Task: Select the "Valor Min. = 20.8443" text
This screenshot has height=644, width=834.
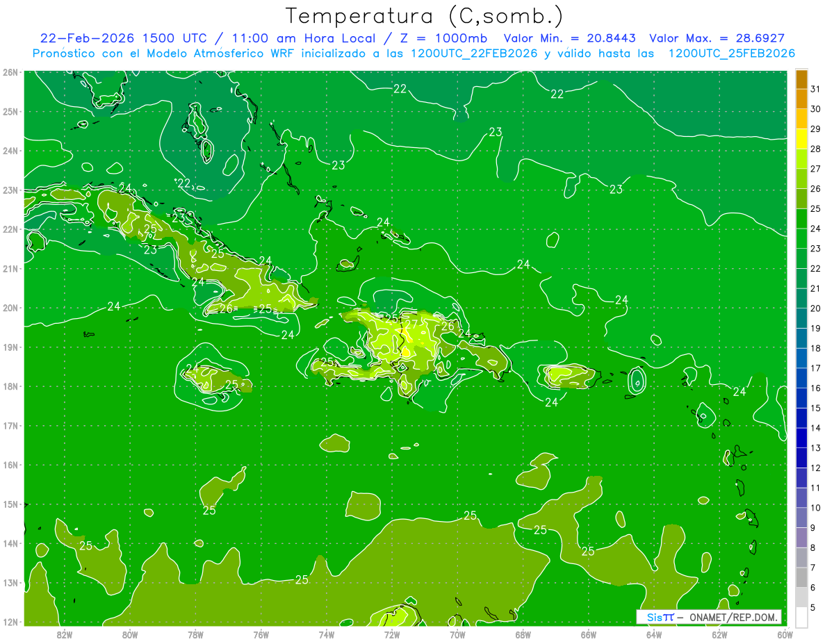Action: coord(570,38)
